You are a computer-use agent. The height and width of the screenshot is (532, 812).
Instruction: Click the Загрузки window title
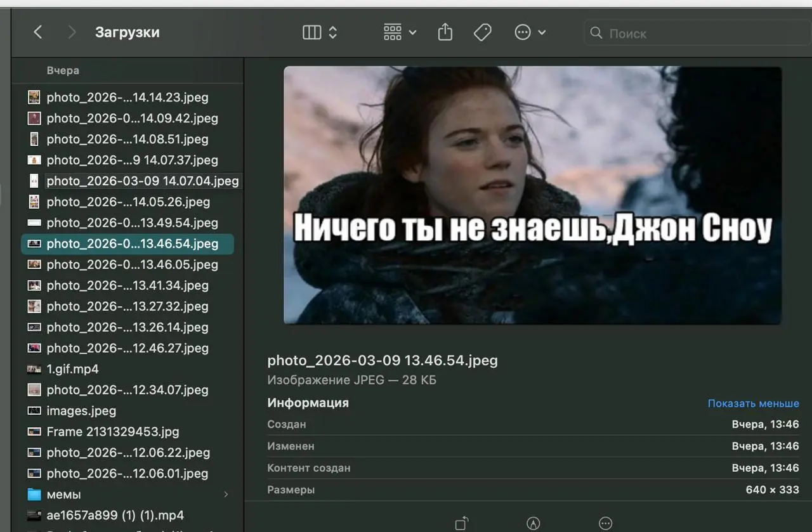coord(128,32)
